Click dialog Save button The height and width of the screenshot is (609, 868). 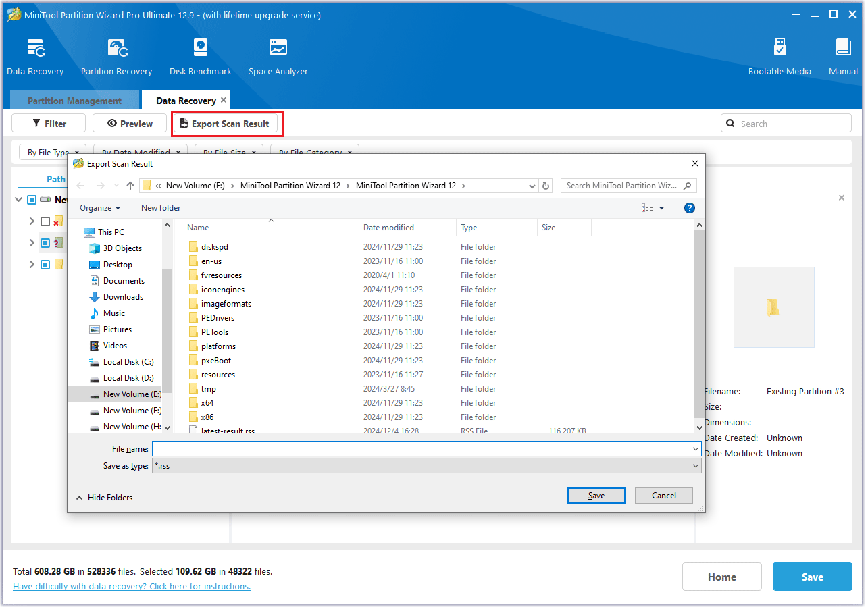point(596,496)
